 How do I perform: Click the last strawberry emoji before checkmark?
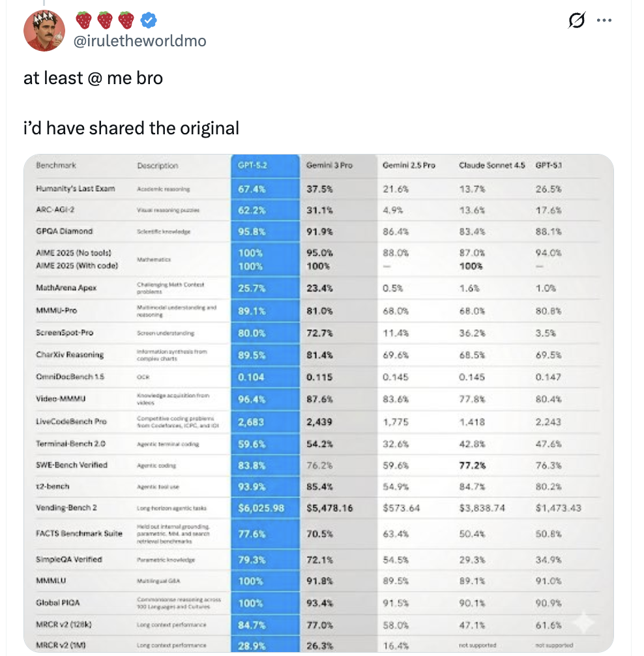pyautogui.click(x=126, y=21)
